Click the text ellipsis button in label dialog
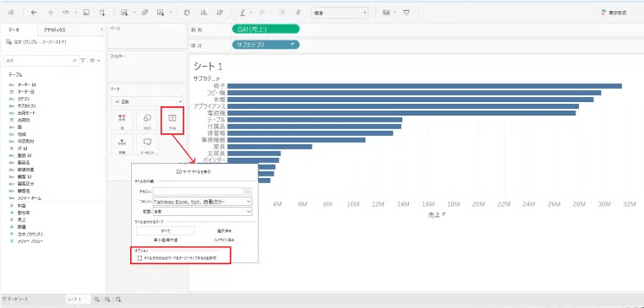 click(x=248, y=191)
